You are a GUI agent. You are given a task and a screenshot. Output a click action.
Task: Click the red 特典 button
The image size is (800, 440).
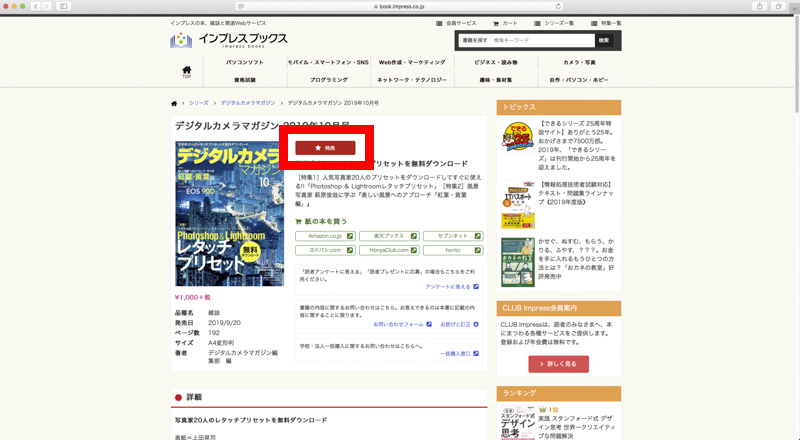coord(325,148)
